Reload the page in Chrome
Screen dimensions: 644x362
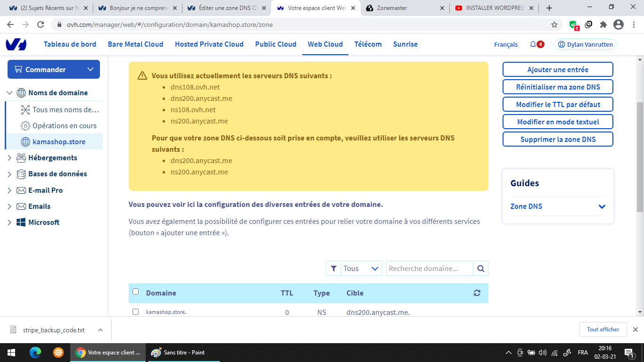41,25
